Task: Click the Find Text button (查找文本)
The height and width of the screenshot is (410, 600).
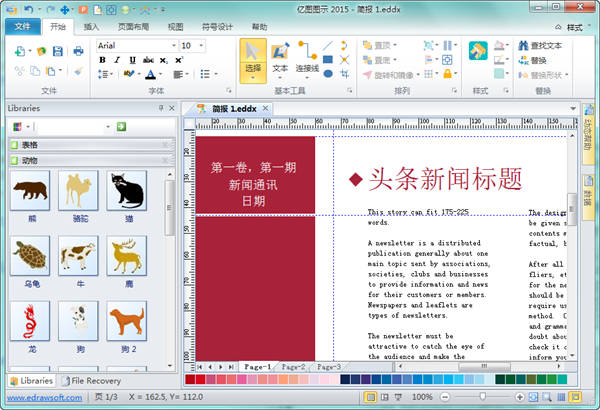Action: [540, 46]
